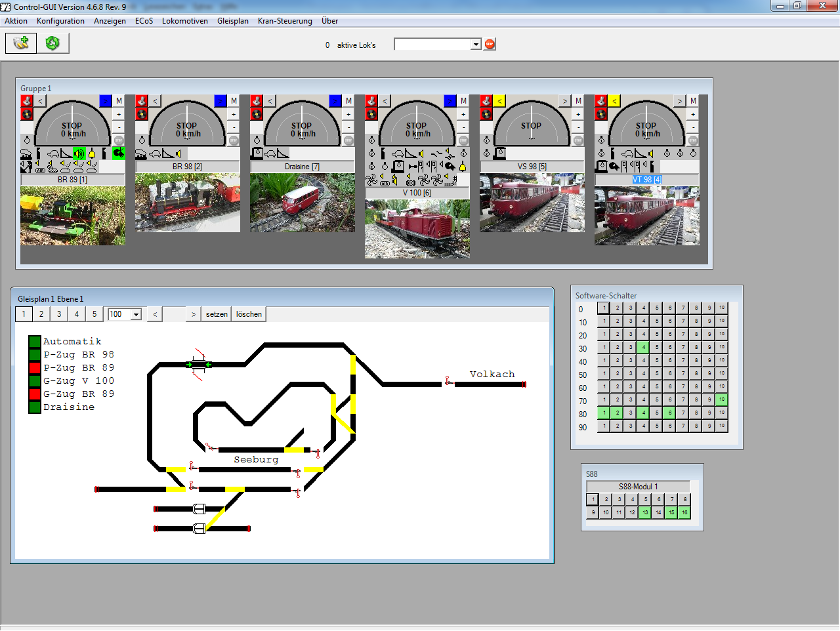
Task: Click the red emergency stop icon beside the active Lok's dropdown
Action: [x=490, y=45]
